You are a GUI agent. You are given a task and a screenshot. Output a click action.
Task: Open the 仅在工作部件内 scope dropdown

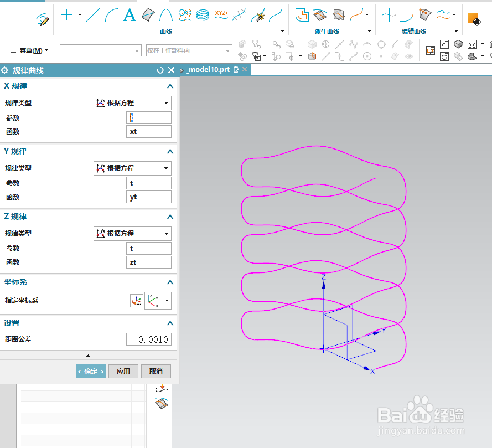point(189,50)
